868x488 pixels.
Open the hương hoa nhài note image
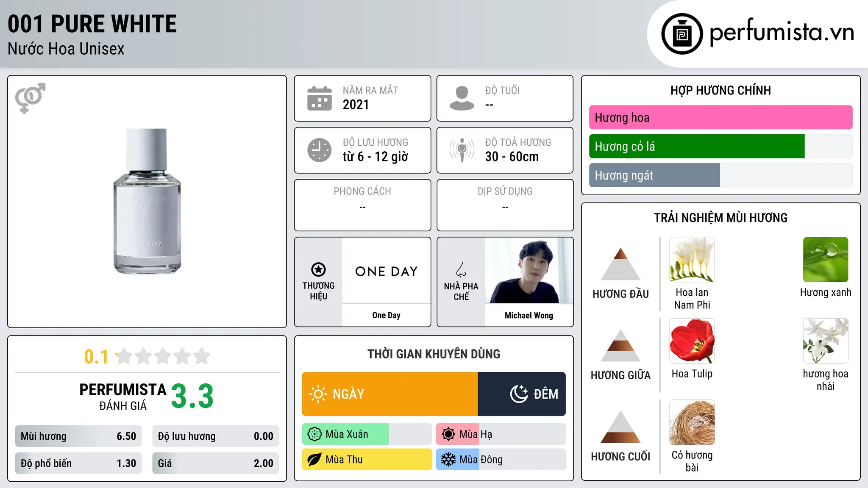826,341
